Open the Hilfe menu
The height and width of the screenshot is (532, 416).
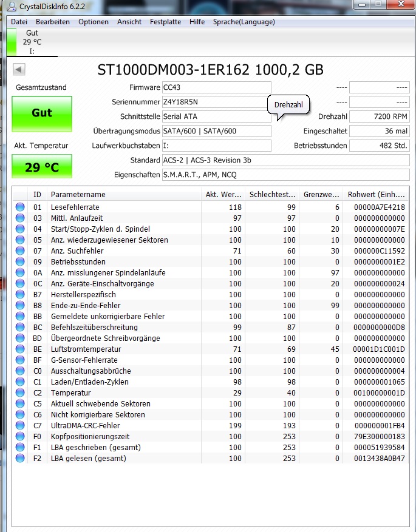[197, 22]
